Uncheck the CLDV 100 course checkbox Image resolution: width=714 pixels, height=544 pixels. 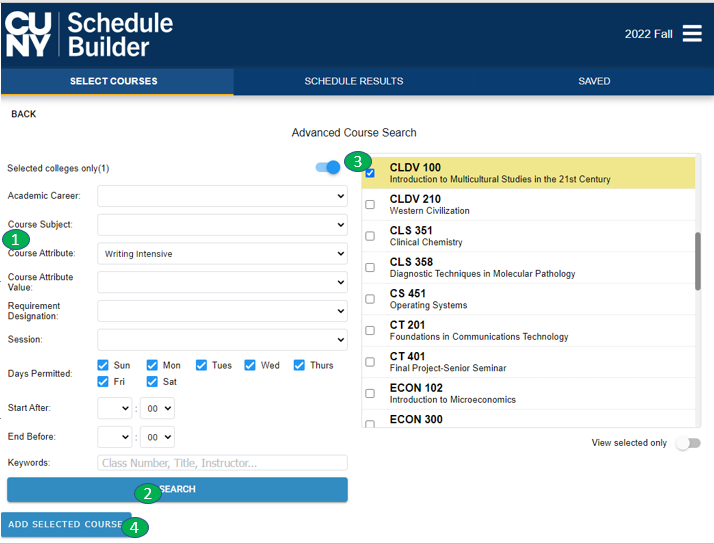coord(370,173)
